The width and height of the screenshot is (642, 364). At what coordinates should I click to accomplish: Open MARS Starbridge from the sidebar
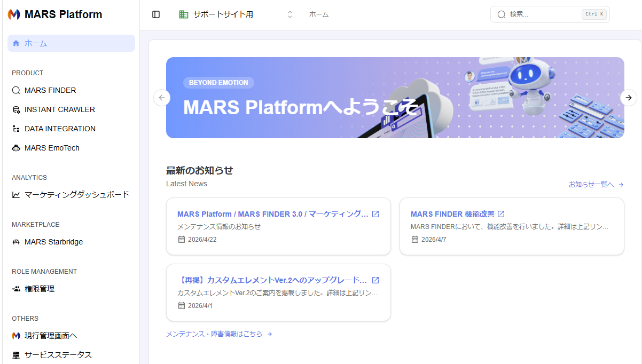coord(71,242)
